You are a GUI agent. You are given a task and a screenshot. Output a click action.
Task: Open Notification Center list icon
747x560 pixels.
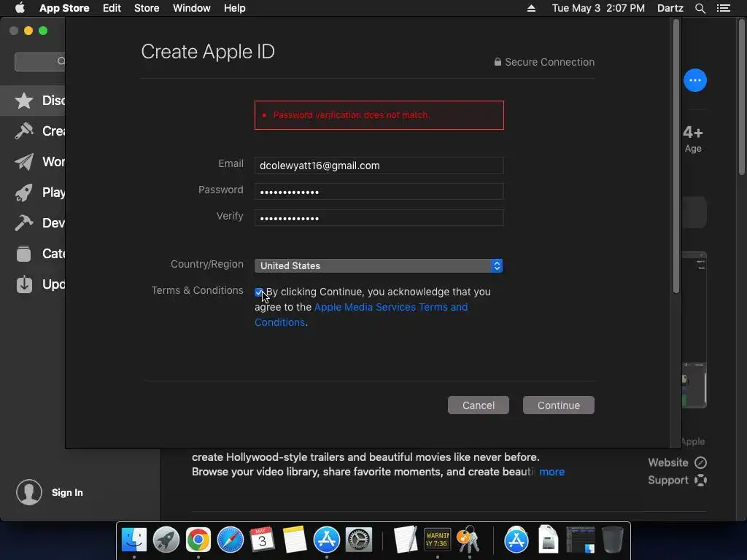(x=723, y=8)
